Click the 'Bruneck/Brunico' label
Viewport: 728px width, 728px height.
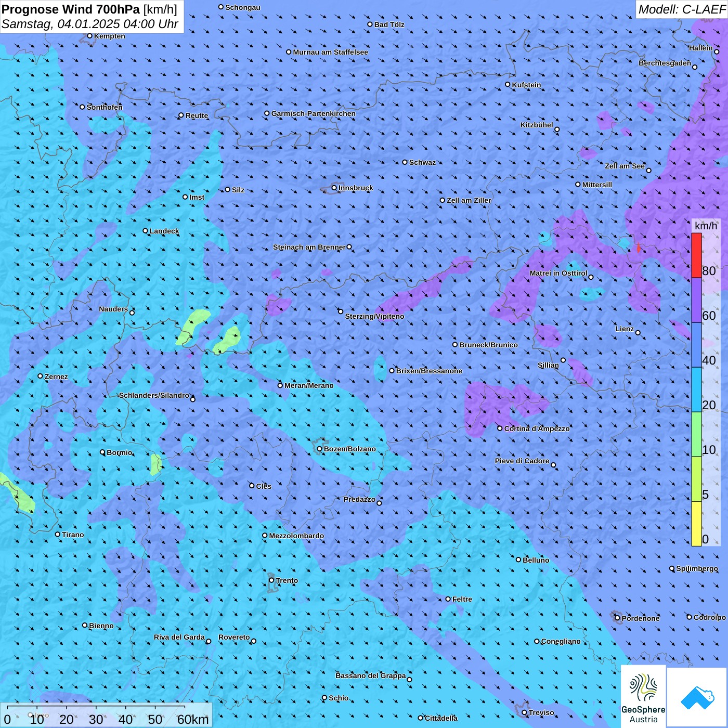point(488,345)
